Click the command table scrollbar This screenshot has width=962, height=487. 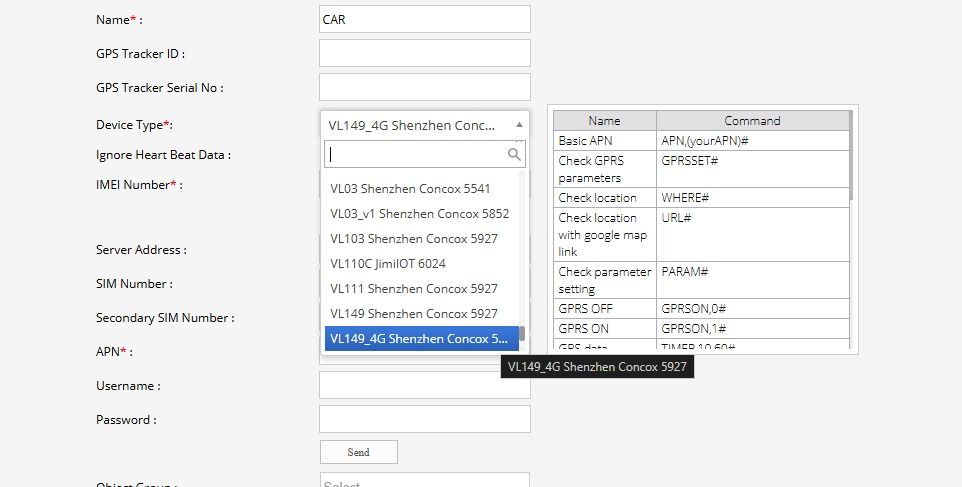pos(851,155)
